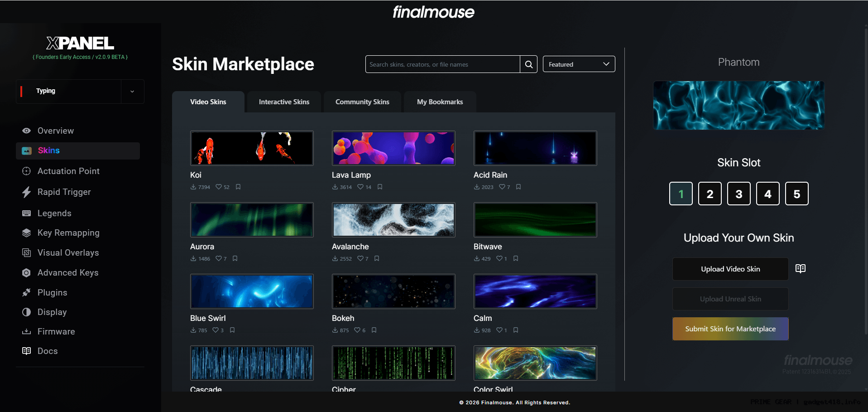Pick skin slot 4

tap(768, 194)
